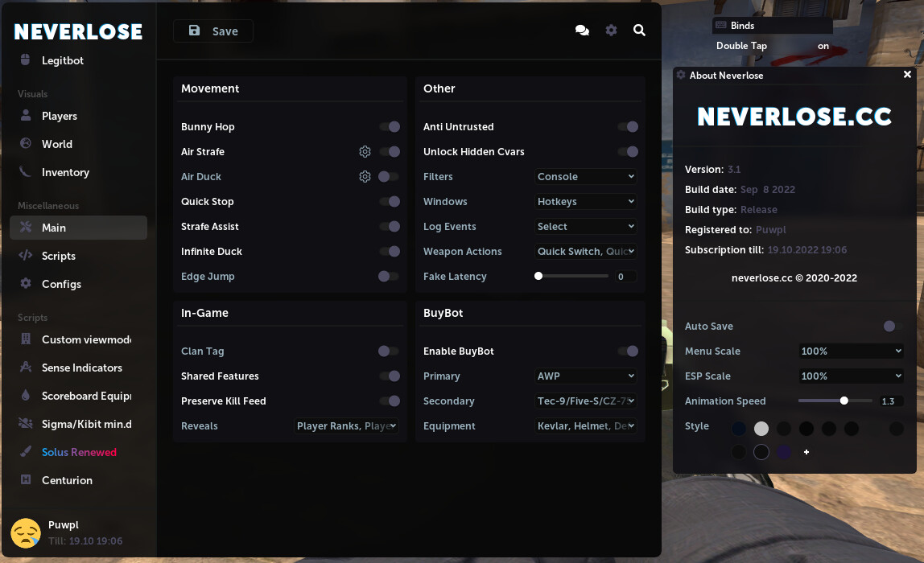This screenshot has height=563, width=924.
Task: Open the ESP Scale dropdown
Action: pos(851,376)
